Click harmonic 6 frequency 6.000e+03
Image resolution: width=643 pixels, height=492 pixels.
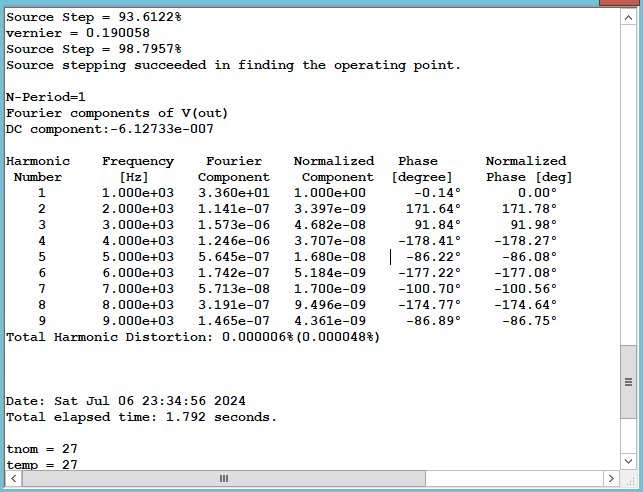pos(138,273)
